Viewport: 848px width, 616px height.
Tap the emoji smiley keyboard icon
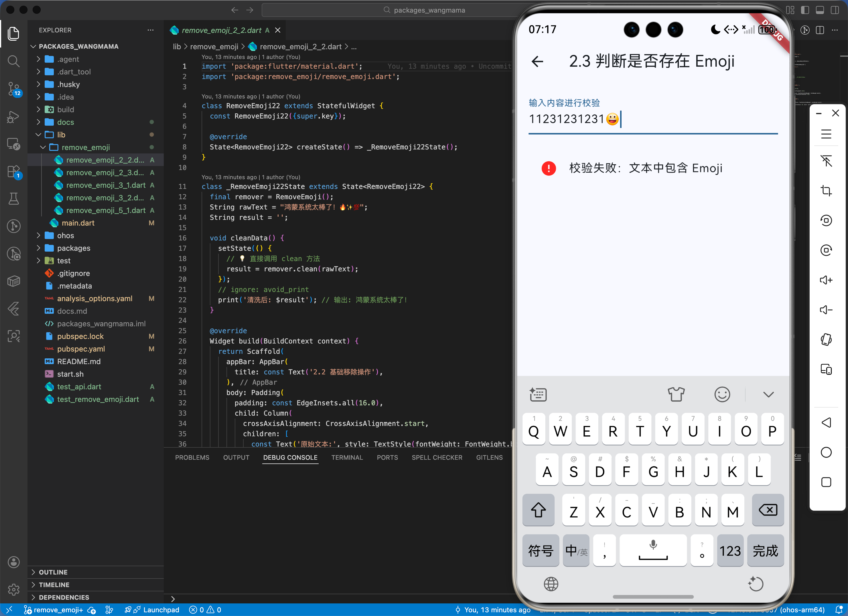point(722,394)
